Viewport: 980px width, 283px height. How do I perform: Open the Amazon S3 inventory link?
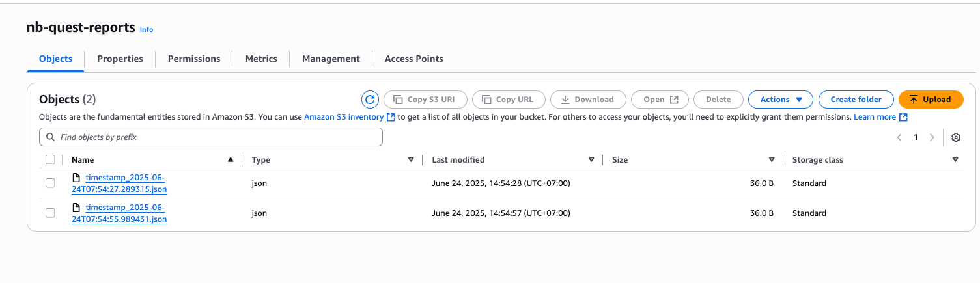tap(344, 117)
